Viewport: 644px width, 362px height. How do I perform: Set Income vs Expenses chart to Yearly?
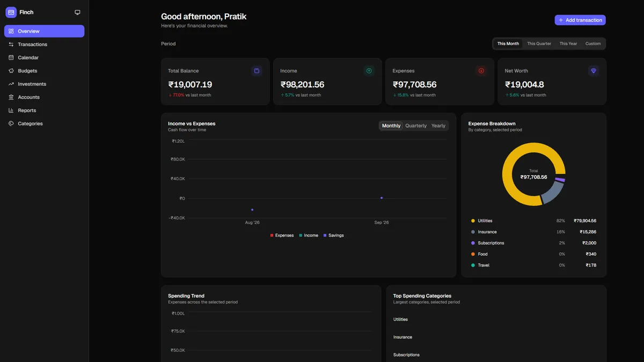438,125
